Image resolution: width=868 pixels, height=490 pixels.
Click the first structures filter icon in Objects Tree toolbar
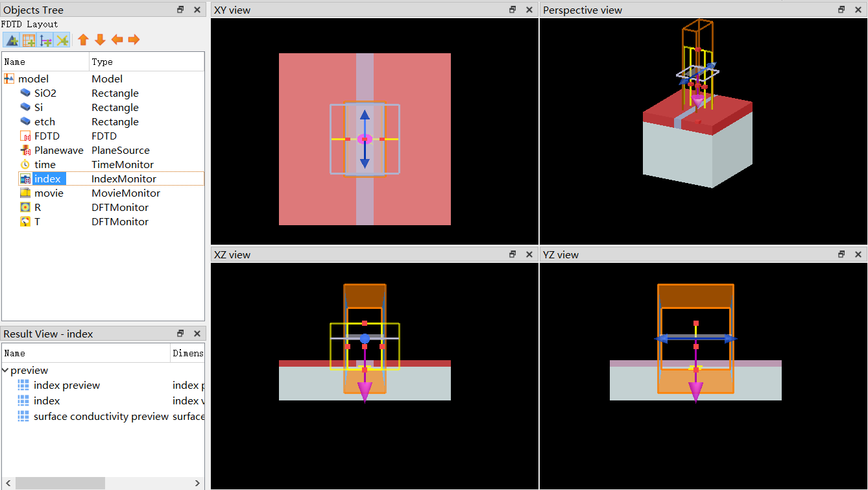click(12, 40)
